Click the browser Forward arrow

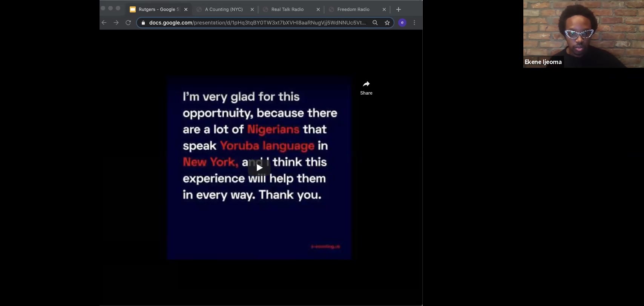(x=116, y=23)
